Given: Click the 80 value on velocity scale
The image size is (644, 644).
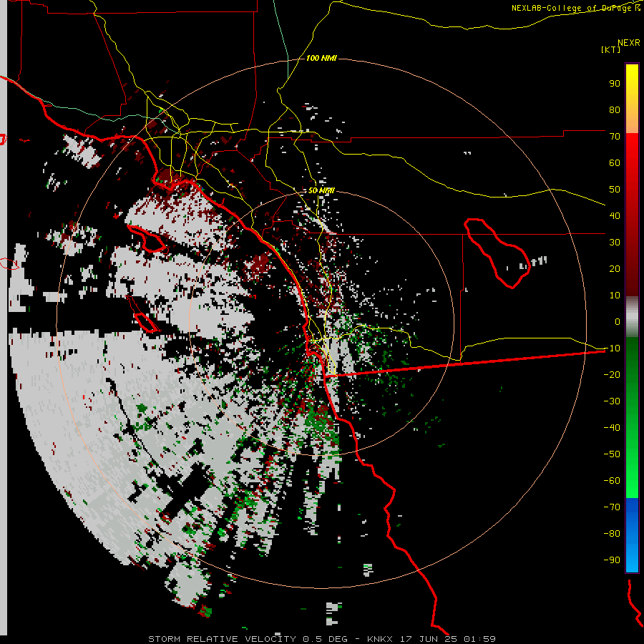Looking at the screenshot, I should 615,109.
